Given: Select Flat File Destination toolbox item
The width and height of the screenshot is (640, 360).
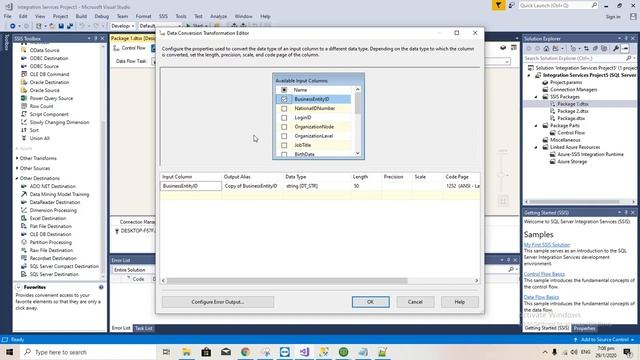Looking at the screenshot, I should click(51, 226).
